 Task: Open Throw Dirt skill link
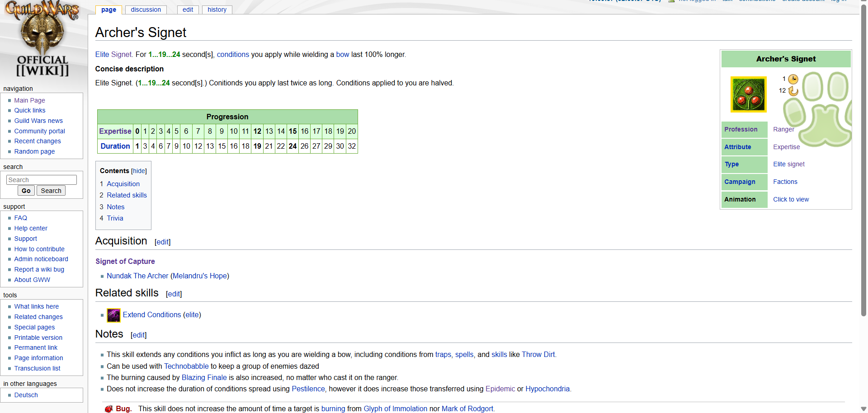pos(538,354)
